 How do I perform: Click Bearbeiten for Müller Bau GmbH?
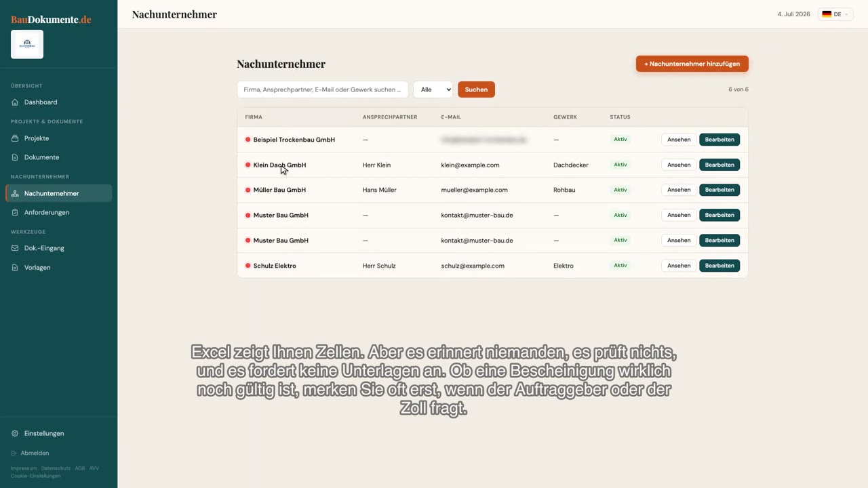(719, 190)
